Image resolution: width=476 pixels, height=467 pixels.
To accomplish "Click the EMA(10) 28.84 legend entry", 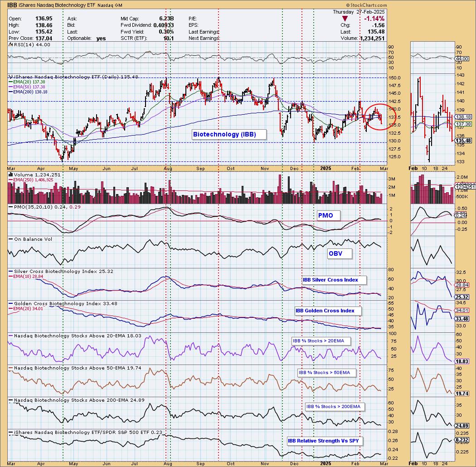I will [x=26, y=276].
